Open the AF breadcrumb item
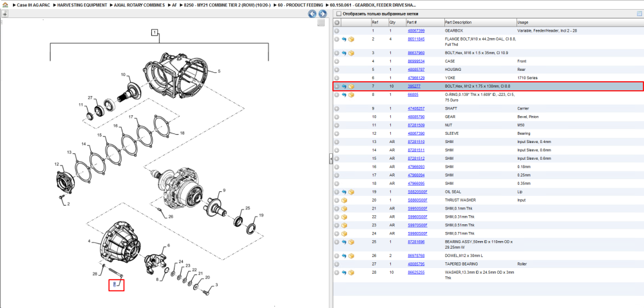Viewport: 644px width, 308px height. (x=175, y=5)
